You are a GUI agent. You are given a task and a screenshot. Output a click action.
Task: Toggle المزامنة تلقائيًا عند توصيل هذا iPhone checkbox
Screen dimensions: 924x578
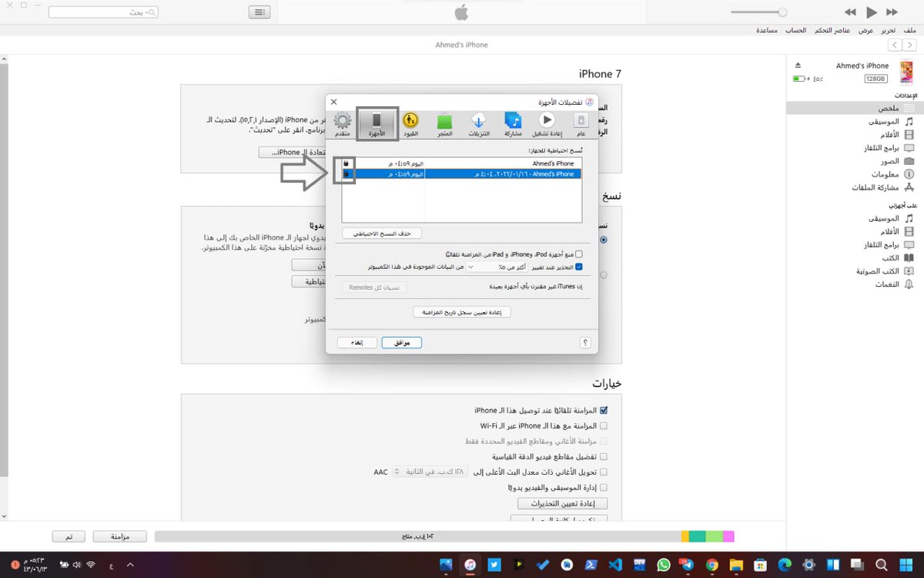[604, 411]
